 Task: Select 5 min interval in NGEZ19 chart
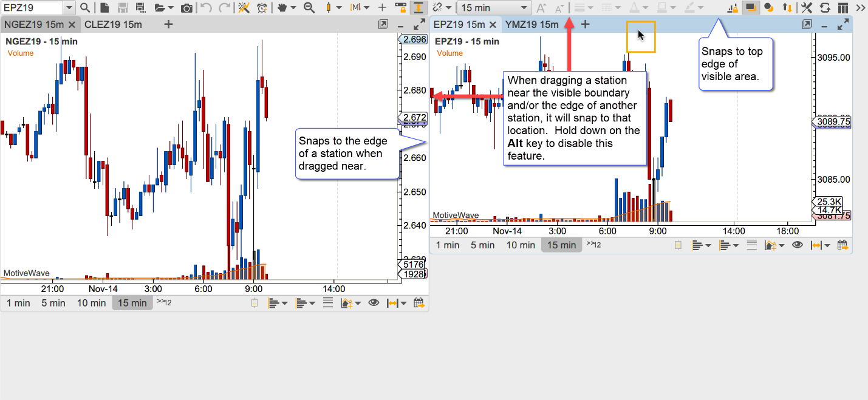click(53, 303)
